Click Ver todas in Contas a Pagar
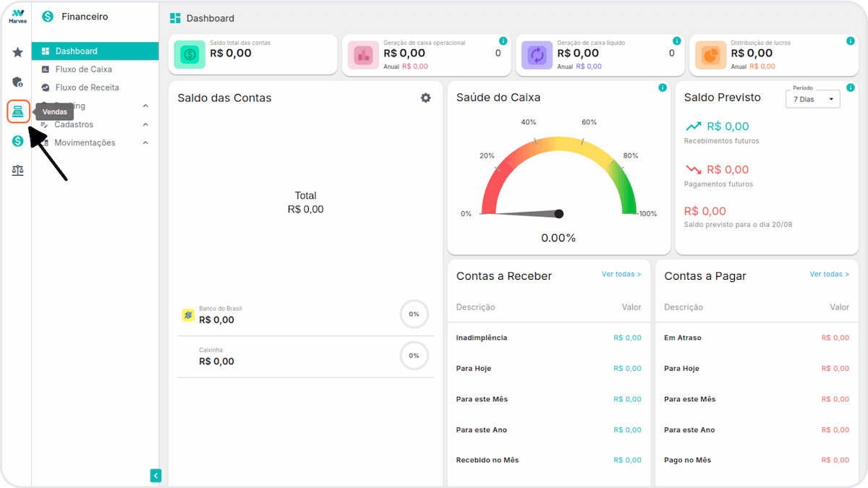Screen dimensions: 868x488 click(x=829, y=274)
